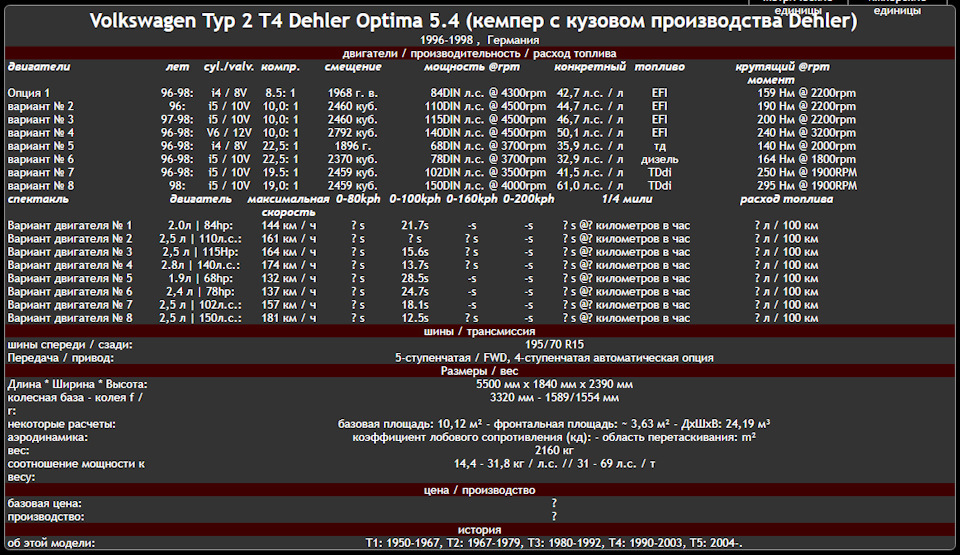Click the 'цена / производство' section header

pos(479,490)
